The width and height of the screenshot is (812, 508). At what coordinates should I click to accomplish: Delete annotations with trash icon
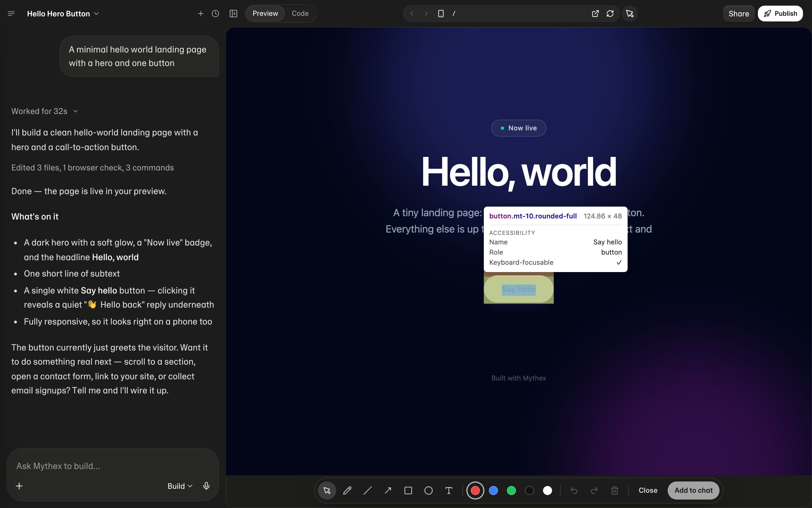615,491
